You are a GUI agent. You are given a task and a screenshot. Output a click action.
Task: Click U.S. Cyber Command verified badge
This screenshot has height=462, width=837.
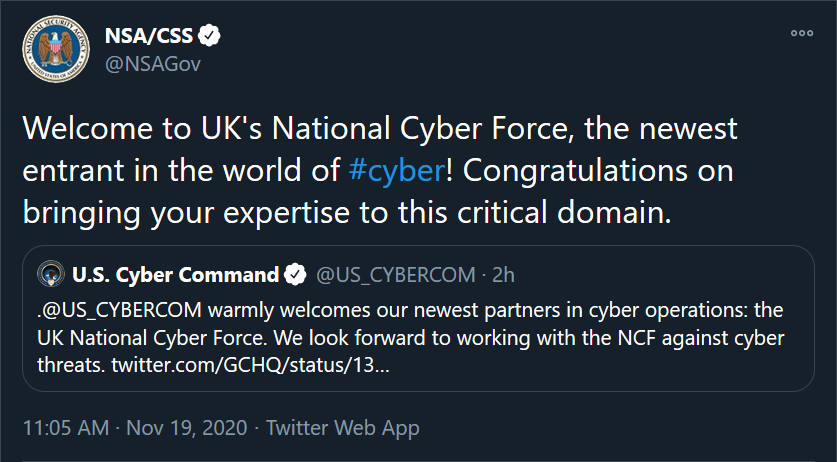point(295,275)
